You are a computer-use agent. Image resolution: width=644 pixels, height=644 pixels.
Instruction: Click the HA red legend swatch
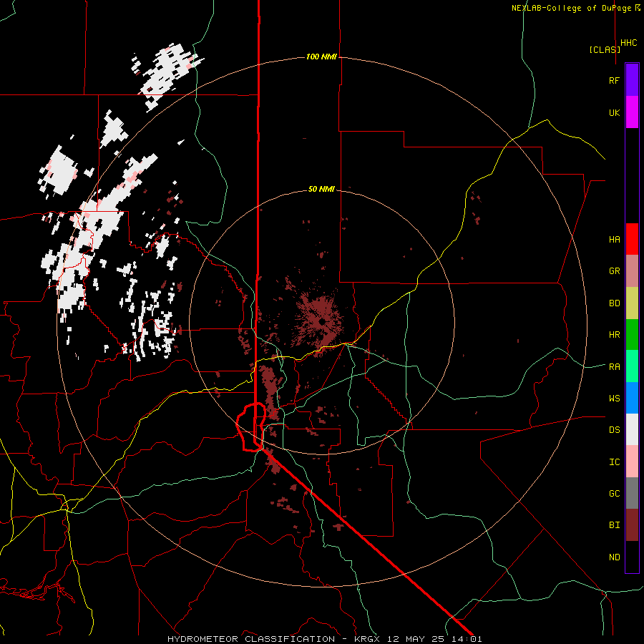click(x=632, y=239)
